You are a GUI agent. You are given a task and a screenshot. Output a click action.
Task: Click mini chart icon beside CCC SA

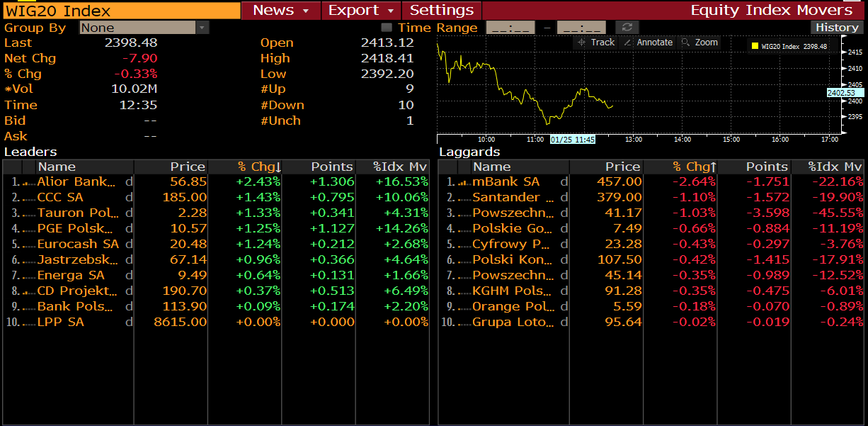point(29,198)
